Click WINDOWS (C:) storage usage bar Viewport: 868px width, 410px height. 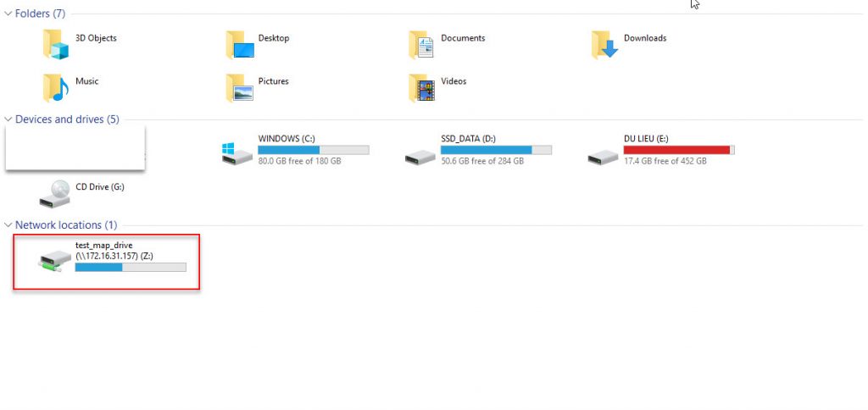(x=314, y=150)
